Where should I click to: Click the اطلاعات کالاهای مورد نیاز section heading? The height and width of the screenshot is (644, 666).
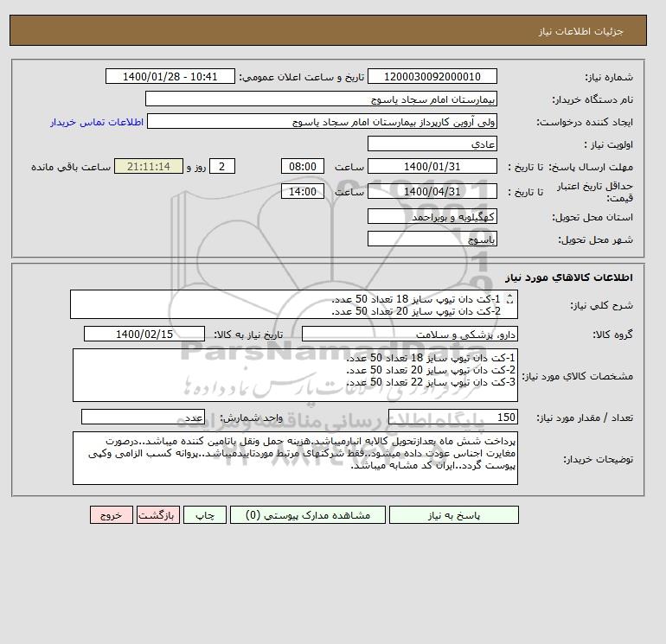tap(569, 277)
